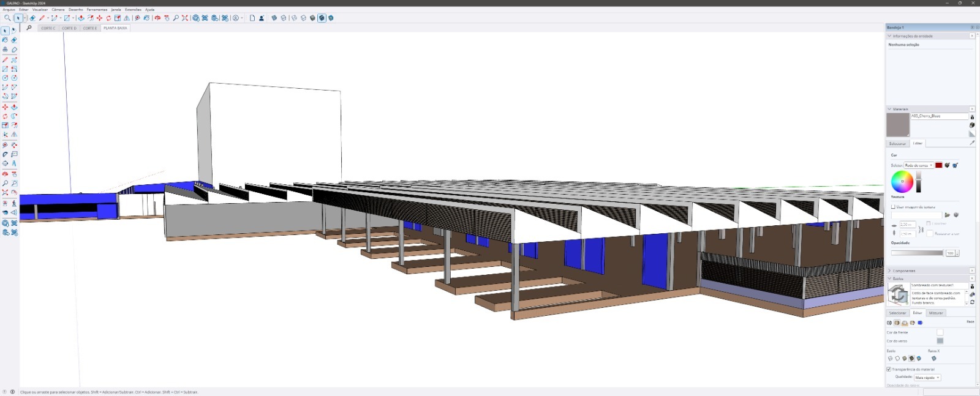Toggle 'Transparência do material' checkbox

(889, 369)
